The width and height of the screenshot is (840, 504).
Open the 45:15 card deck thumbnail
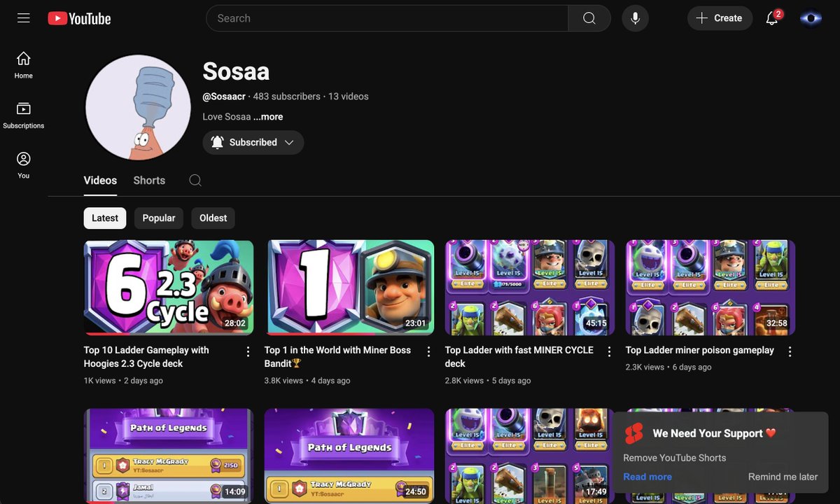530,288
